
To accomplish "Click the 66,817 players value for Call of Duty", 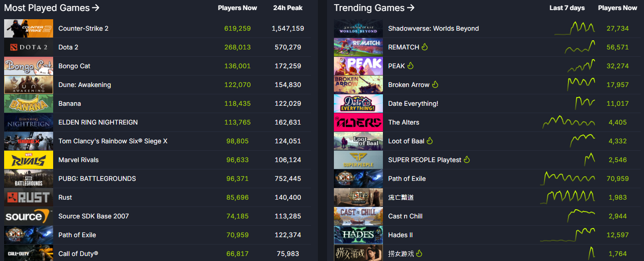I will point(237,254).
